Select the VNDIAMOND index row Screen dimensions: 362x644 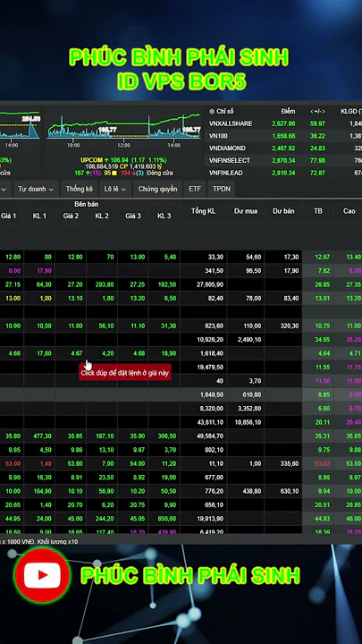283,148
